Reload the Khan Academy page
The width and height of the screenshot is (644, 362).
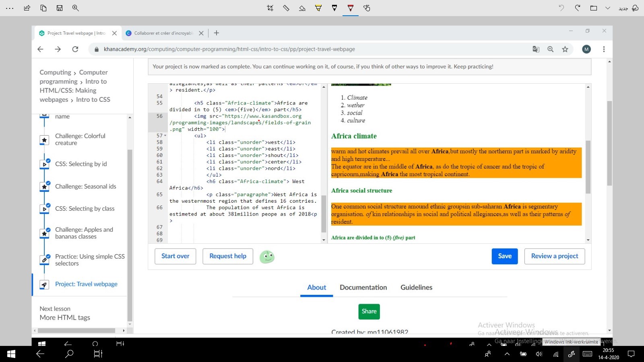coord(75,49)
